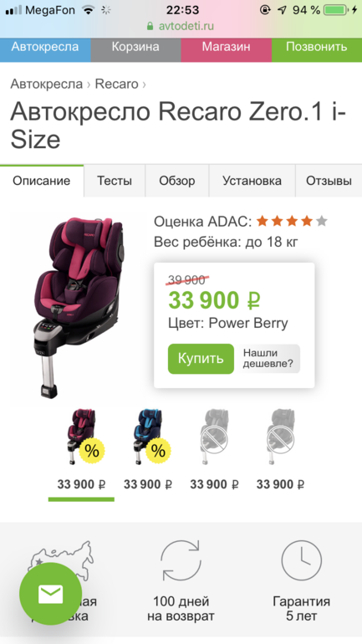Viewport: 362px width, 644px height.
Task: Tap the 100 дней на возврат refresh icon
Action: pyautogui.click(x=181, y=560)
